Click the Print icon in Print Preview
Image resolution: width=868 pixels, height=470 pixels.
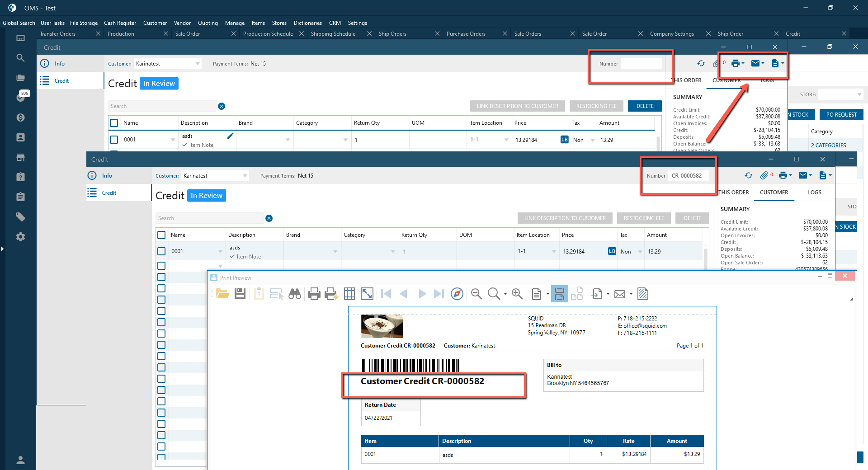tap(314, 294)
